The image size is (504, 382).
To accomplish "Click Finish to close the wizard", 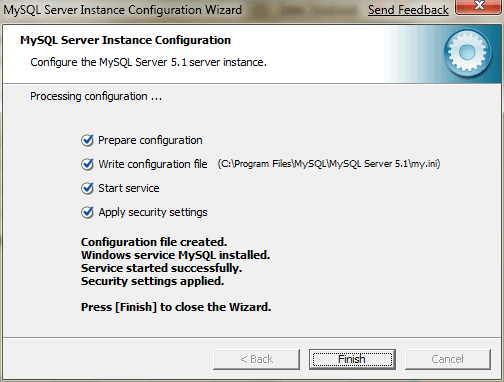I will click(352, 359).
